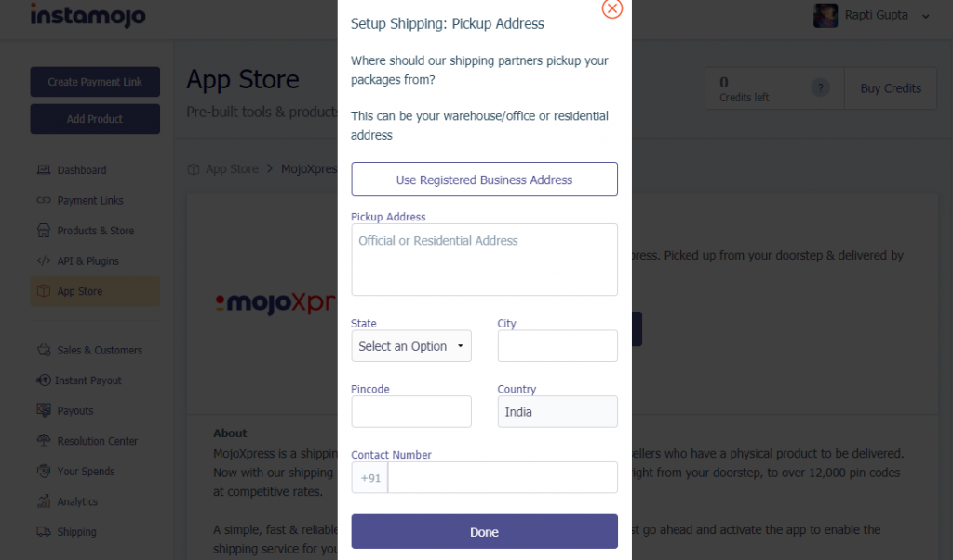Screen dimensions: 953x560
Task: Open the State dropdown
Action: [x=411, y=346]
